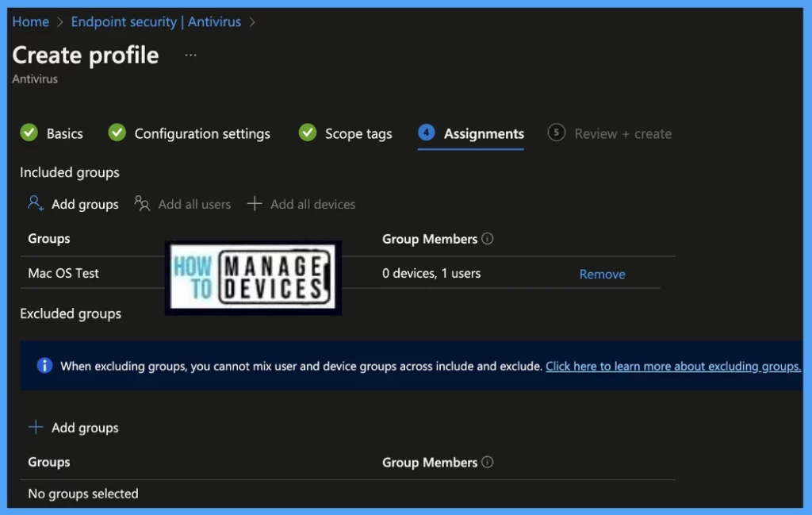The height and width of the screenshot is (515, 812).
Task: Click the Scope tags green checkmark icon
Action: tap(308, 133)
